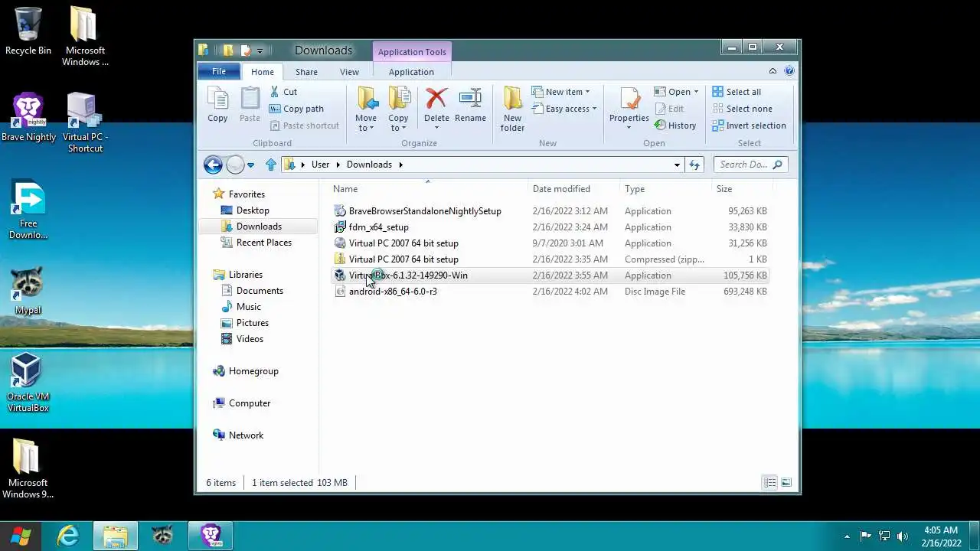Click the Windows Start button
980x551 pixels.
point(21,536)
